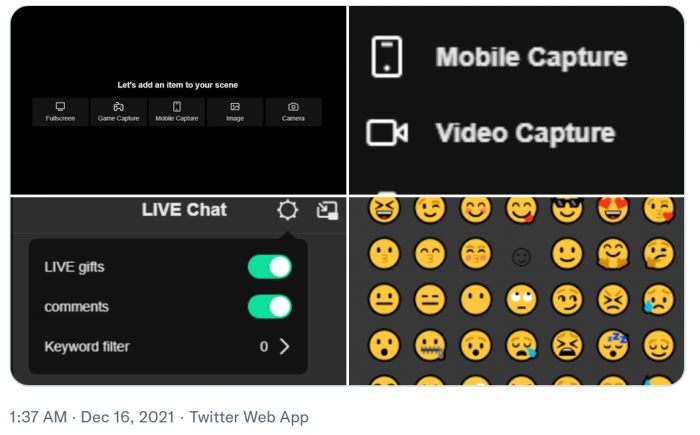
Task: Turn off the comments toggle
Action: coord(269,306)
